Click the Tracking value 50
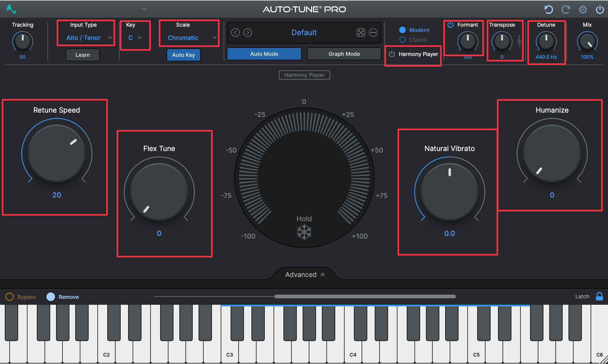 click(22, 57)
